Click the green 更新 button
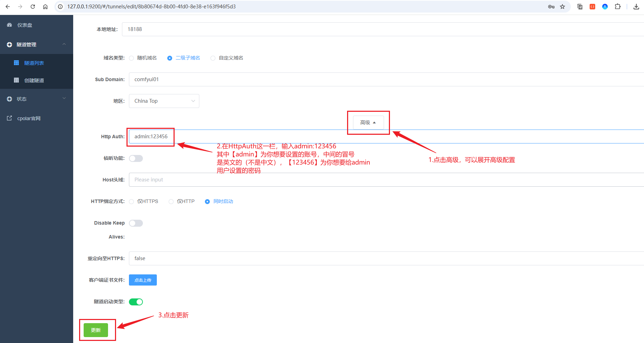This screenshot has height=343, width=644. [96, 330]
